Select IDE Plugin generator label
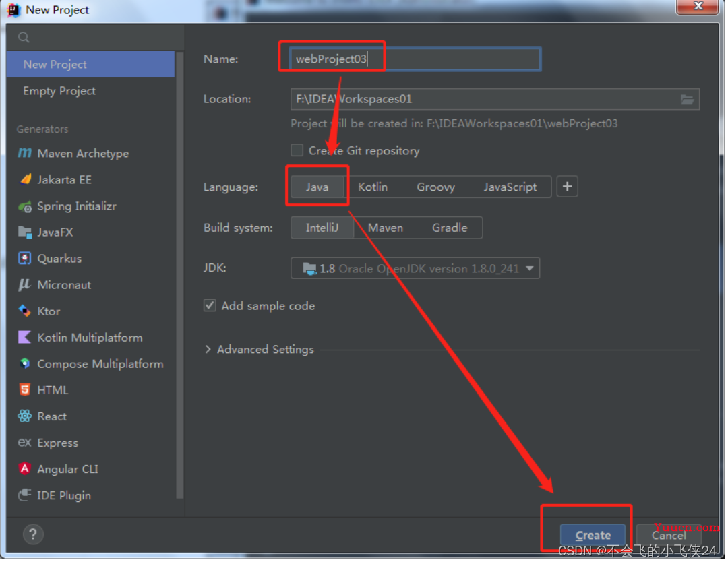 pos(63,495)
